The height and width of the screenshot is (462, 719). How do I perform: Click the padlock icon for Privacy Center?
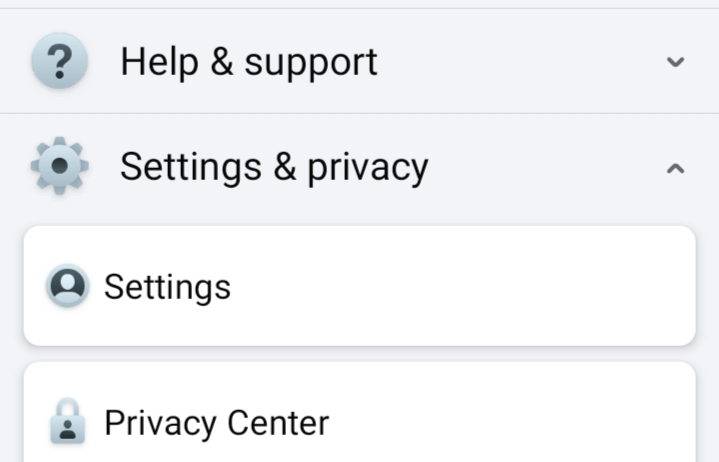pos(67,421)
